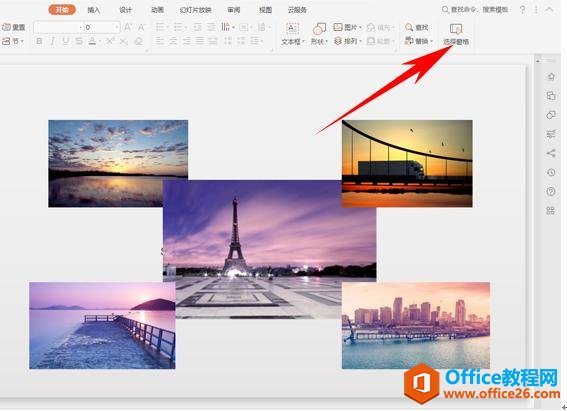The width and height of the screenshot is (567, 411).
Task: Click the Find (查找) magnifier icon
Action: coord(409,27)
